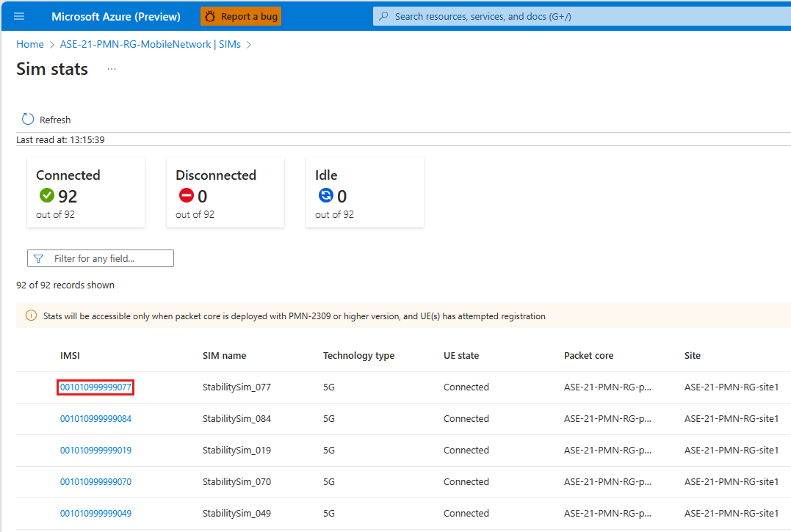Open IMSI 001010999999077
Viewport: 791px width, 532px height.
point(95,387)
